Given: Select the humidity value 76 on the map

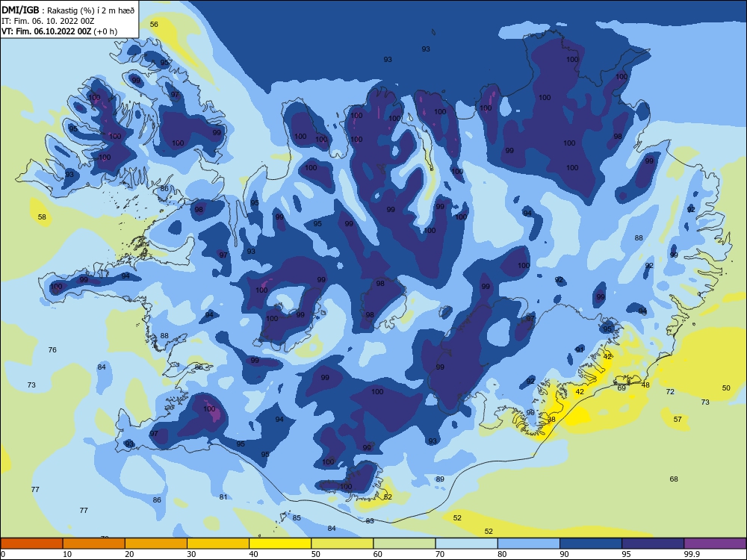Looking at the screenshot, I should point(52,350).
